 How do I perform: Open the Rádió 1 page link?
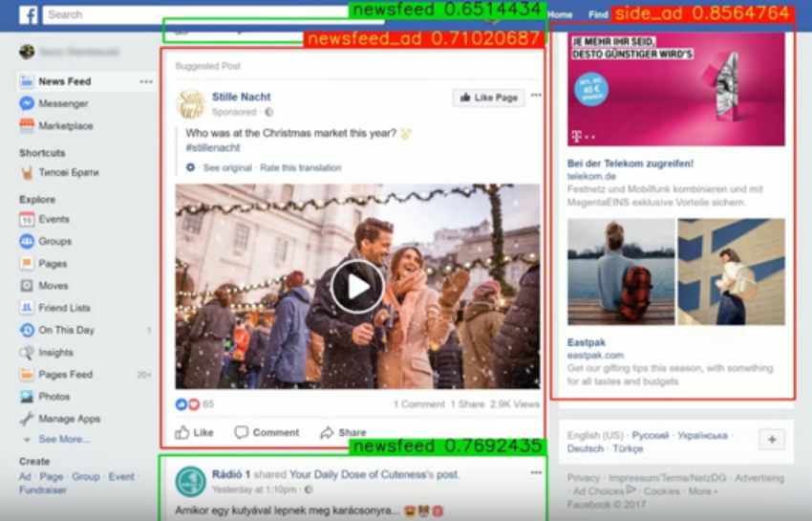click(x=231, y=474)
